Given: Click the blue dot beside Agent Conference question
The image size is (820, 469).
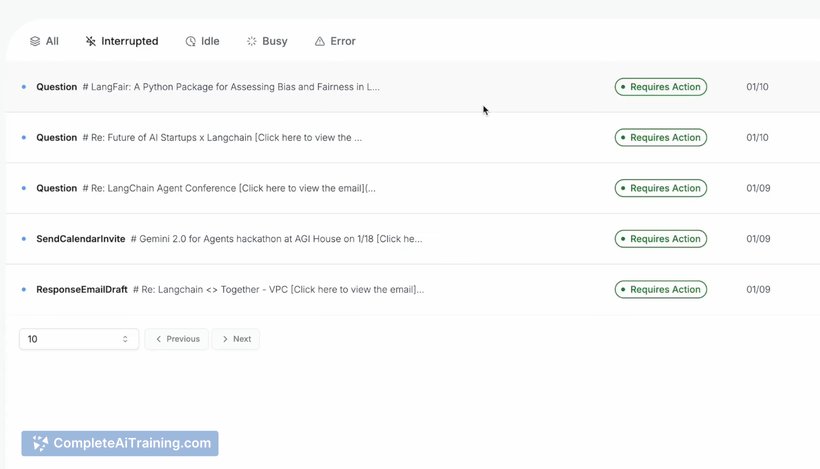Looking at the screenshot, I should pyautogui.click(x=24, y=188).
